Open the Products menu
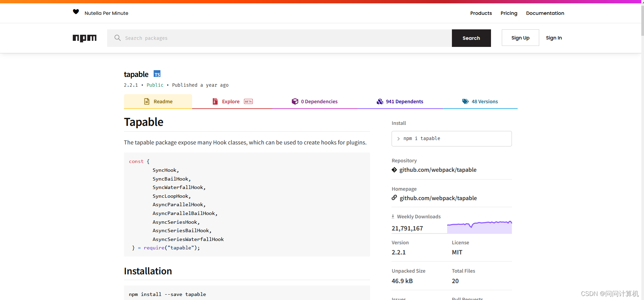Screen dimensions: 644x300 [481, 13]
